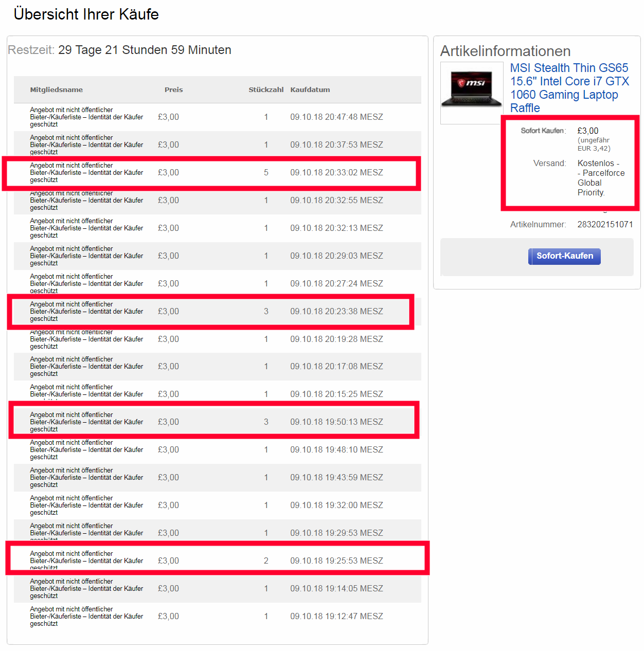Click the Artikelinformationen heading
Image resolution: width=644 pixels, height=651 pixels.
tap(505, 51)
